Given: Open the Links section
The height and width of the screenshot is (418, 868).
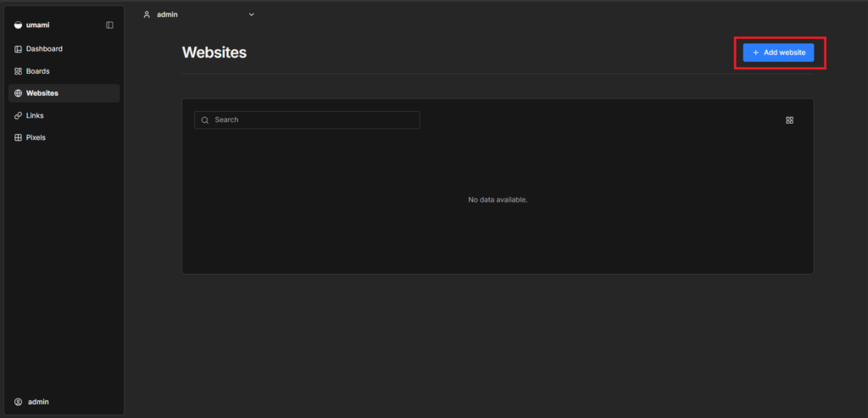Looking at the screenshot, I should coord(64,115).
